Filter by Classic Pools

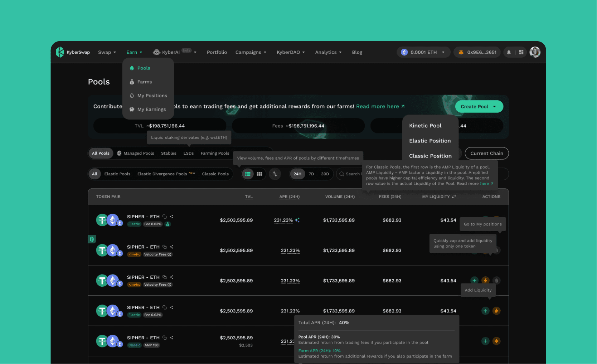coord(215,174)
